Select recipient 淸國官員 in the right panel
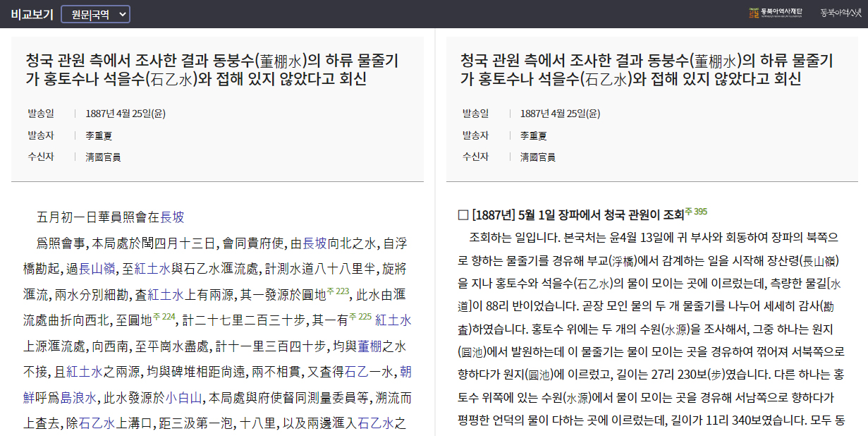 coord(538,157)
